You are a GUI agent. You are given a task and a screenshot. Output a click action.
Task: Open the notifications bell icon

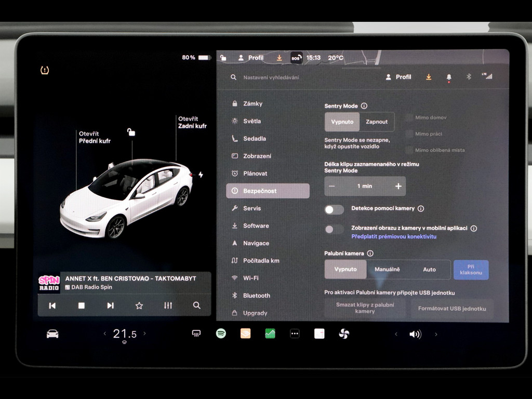tap(449, 77)
